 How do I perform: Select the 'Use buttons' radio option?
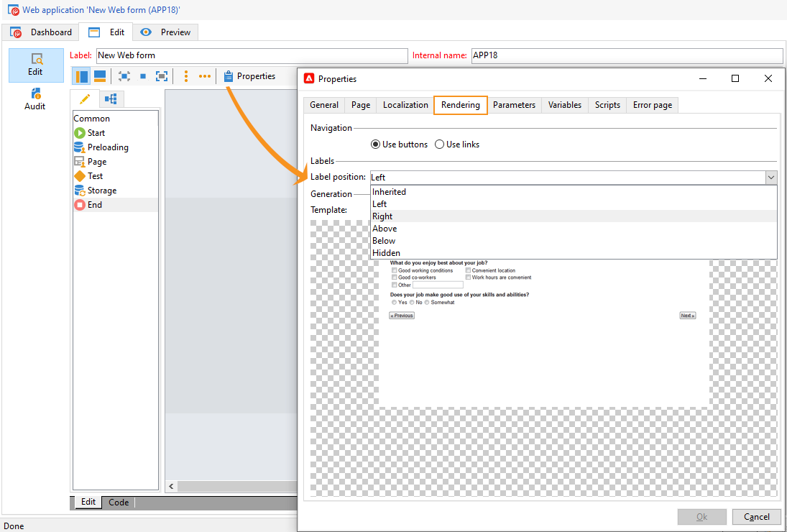[376, 145]
